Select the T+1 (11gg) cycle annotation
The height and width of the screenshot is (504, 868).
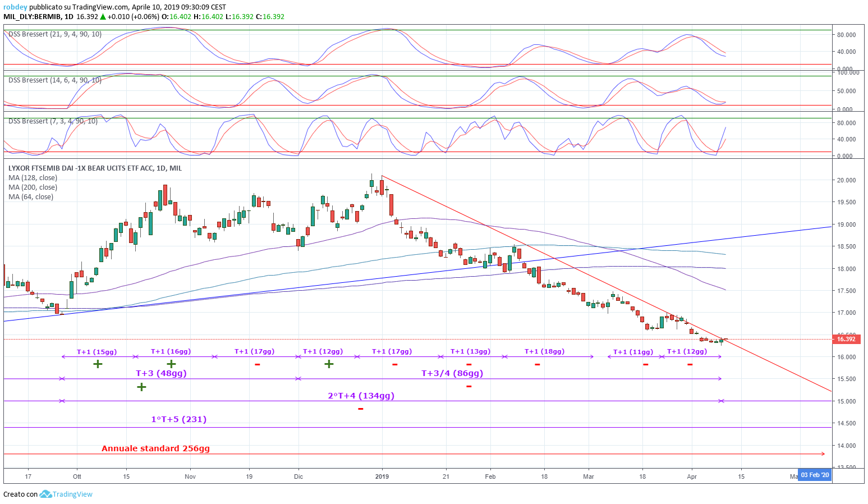click(633, 352)
